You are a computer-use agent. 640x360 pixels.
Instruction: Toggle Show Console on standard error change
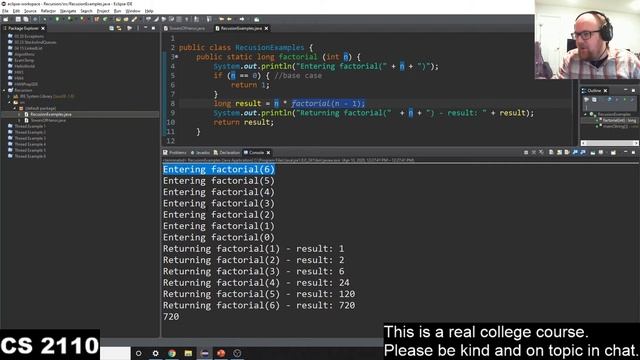583,152
